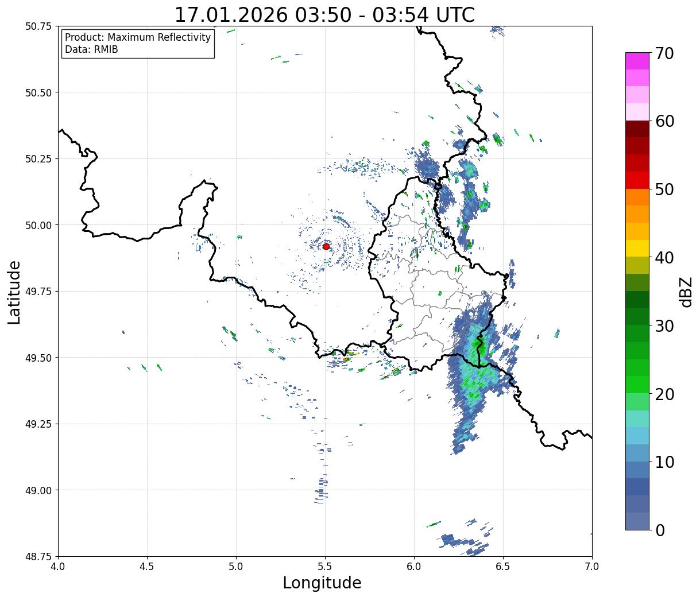Click the latitude tick label 50.25
The width and height of the screenshot is (700, 597).
[38, 159]
